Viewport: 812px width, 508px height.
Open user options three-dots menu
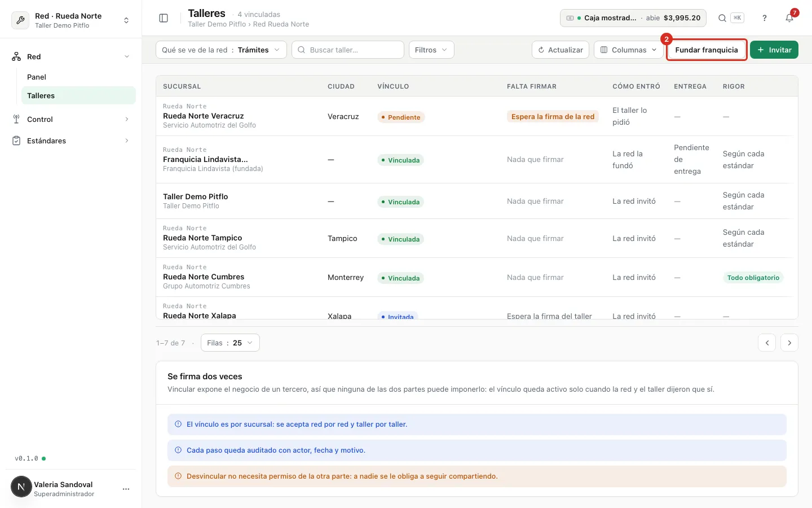[x=126, y=489]
